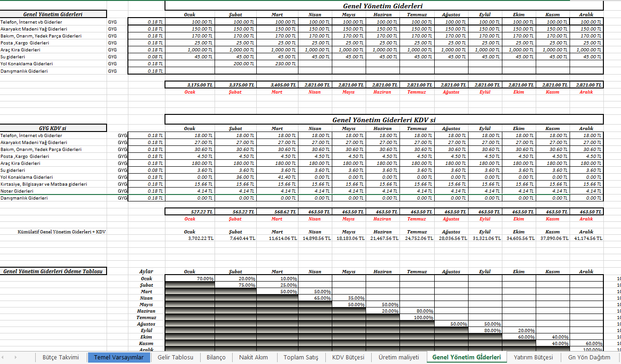Click the cumulative 11,614.06 TL value
The height and width of the screenshot is (364, 621).
coord(277,238)
